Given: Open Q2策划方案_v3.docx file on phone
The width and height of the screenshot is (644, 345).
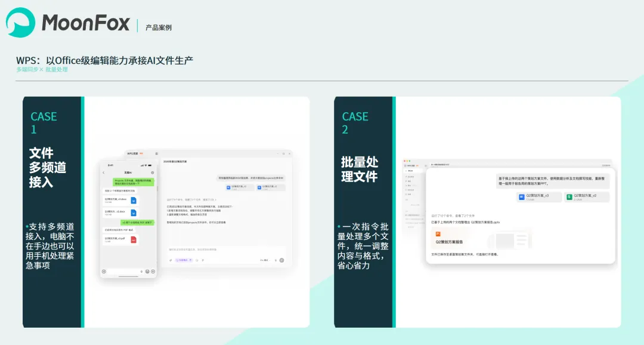Looking at the screenshot, I should tap(120, 201).
